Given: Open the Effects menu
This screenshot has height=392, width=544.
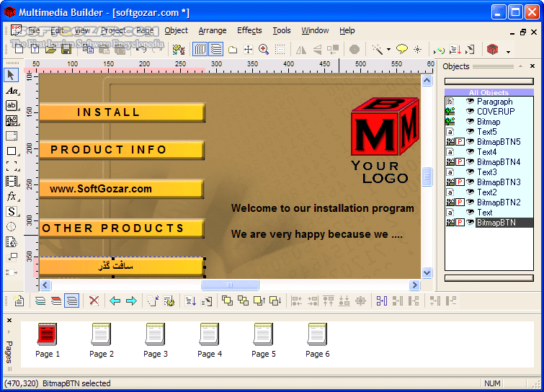Looking at the screenshot, I should click(x=249, y=30).
